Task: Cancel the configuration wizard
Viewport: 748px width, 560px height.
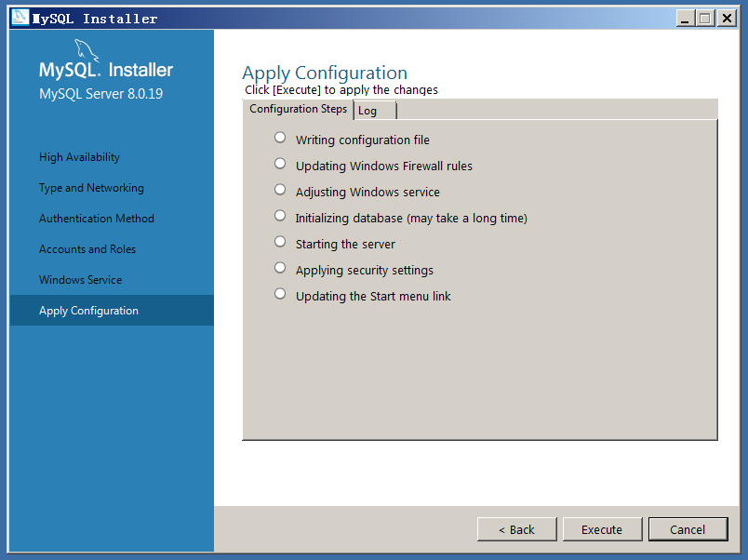Action: pos(688,529)
